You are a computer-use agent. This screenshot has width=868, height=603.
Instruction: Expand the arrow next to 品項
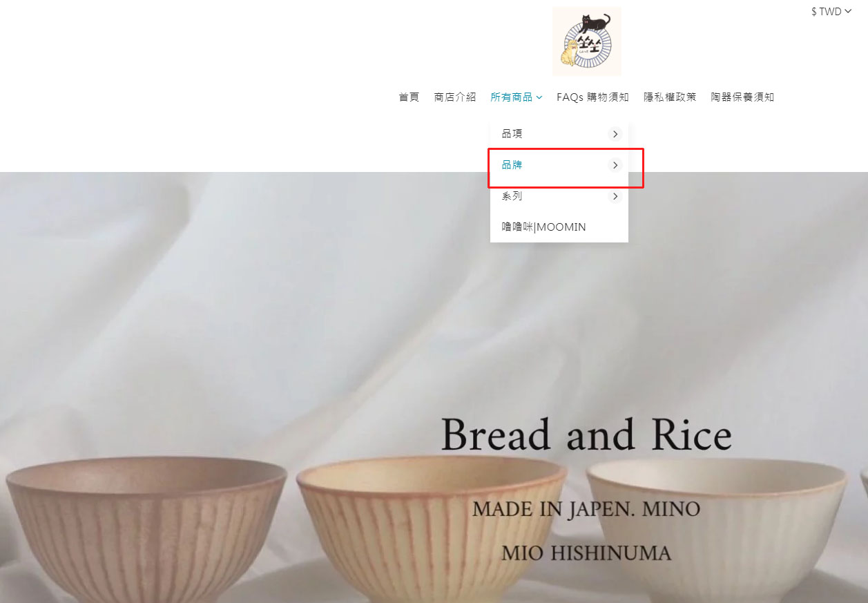[x=615, y=134]
